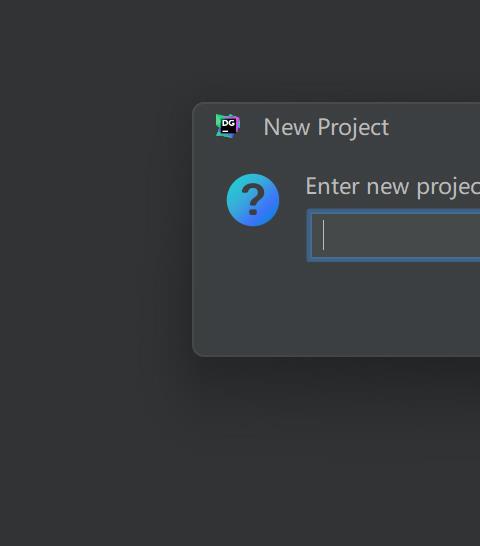Click the DataGrip logo in dialog title
Image resolution: width=480 pixels, height=546 pixels.
tap(228, 126)
